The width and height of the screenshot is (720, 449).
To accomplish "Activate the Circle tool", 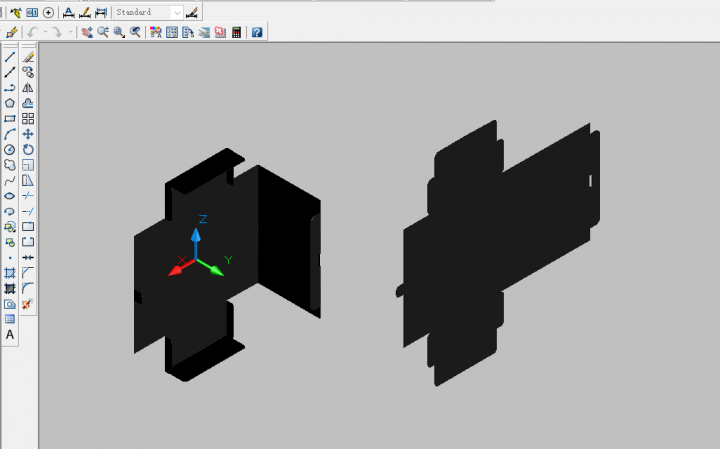I will pos(10,149).
